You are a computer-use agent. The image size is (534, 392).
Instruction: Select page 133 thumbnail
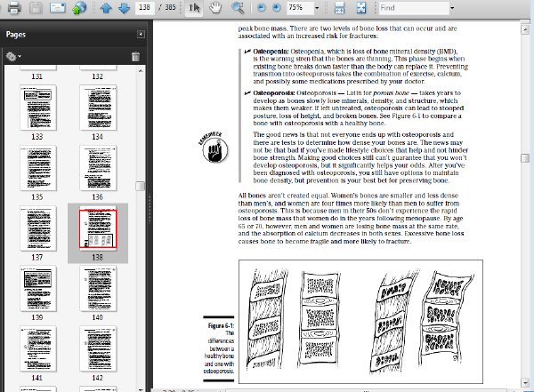37,108
